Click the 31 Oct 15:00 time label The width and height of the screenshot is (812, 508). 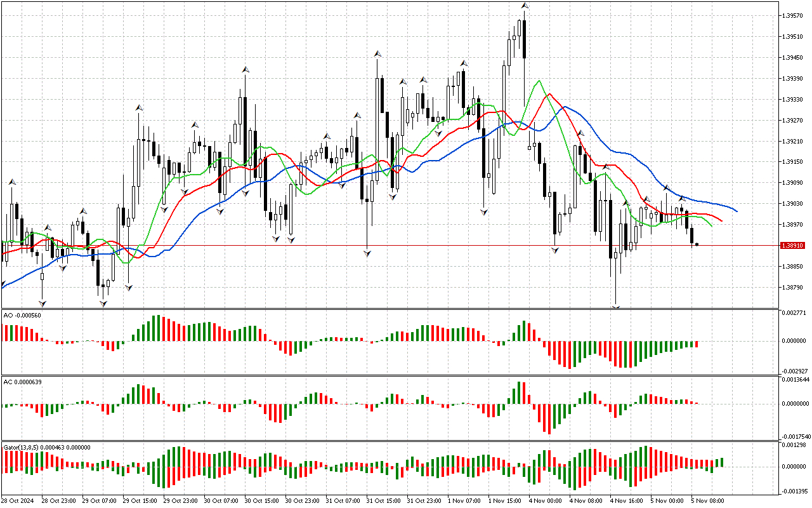click(x=384, y=501)
